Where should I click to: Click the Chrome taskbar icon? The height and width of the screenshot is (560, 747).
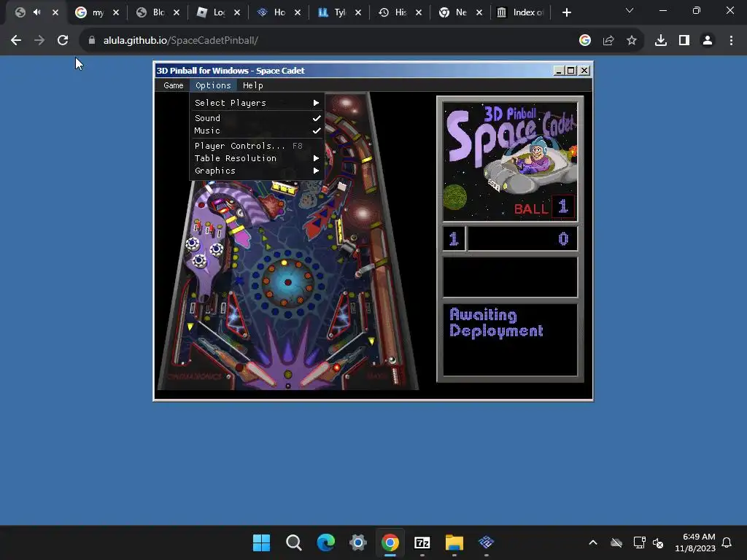390,542
